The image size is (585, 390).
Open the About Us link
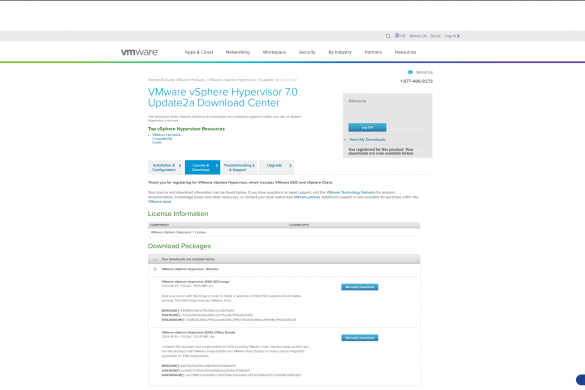click(418, 36)
